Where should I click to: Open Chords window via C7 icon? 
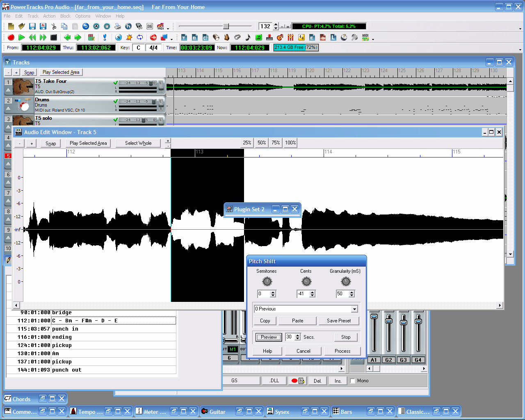[x=205, y=37]
